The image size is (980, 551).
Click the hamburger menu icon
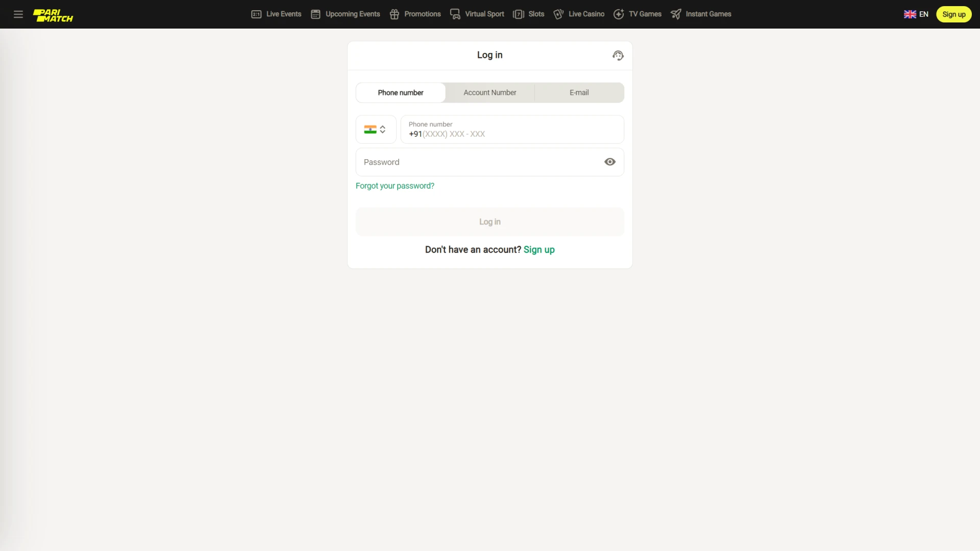point(18,14)
